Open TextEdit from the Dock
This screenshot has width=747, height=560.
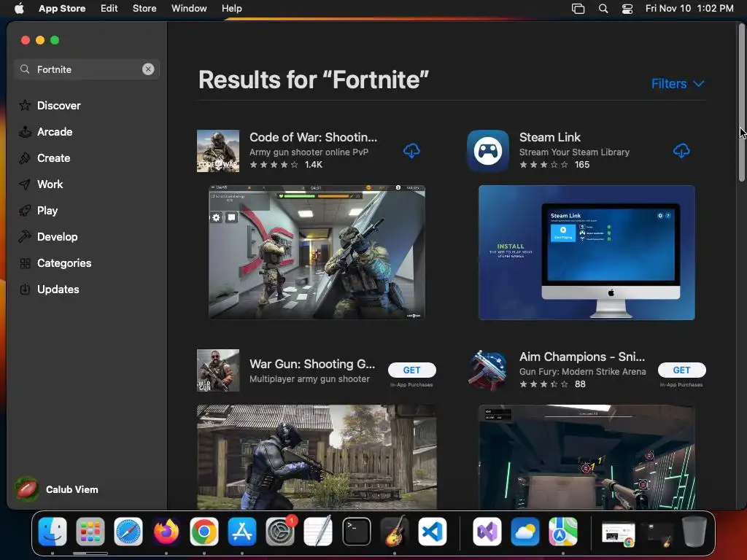(x=318, y=532)
